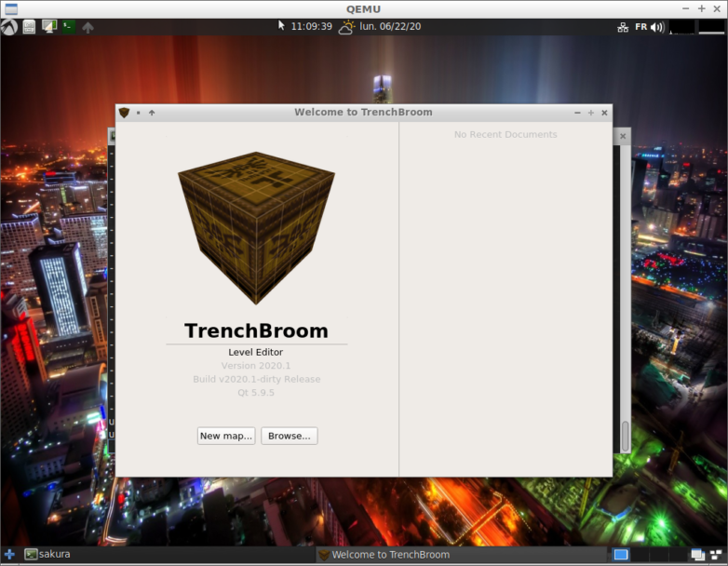The width and height of the screenshot is (728, 566).
Task: Minimize the Welcome to TrenchBroom window
Action: click(577, 113)
